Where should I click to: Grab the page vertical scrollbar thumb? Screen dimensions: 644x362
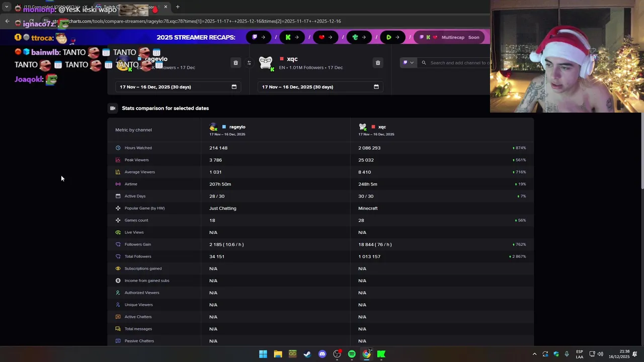point(642,151)
